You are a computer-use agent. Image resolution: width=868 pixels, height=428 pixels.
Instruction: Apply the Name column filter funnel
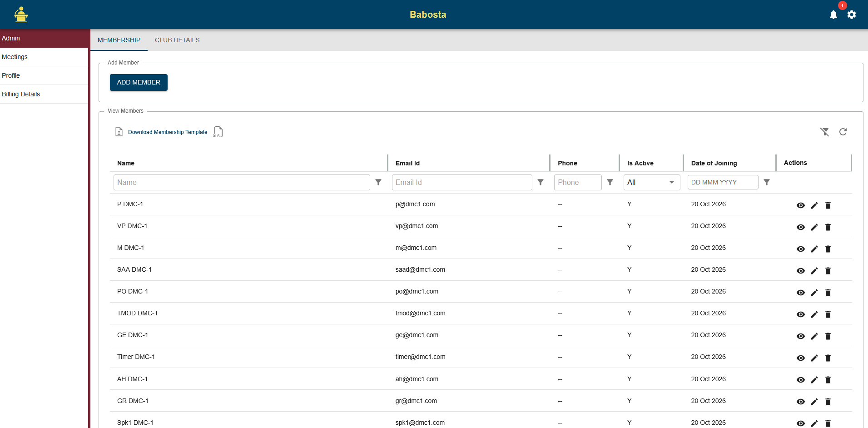[x=378, y=182]
